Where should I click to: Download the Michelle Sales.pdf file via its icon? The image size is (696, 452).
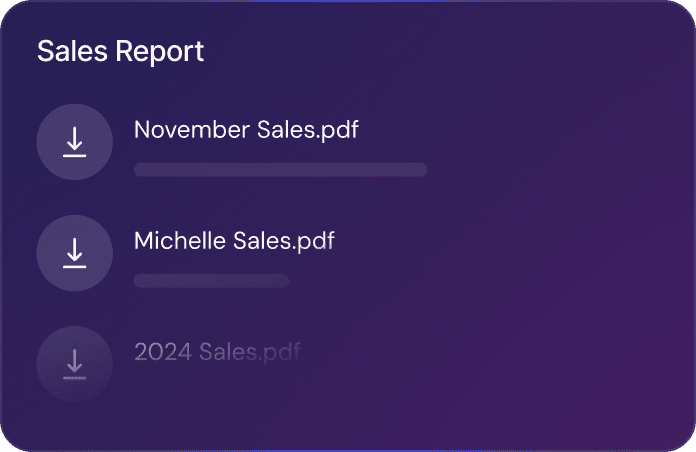click(74, 253)
